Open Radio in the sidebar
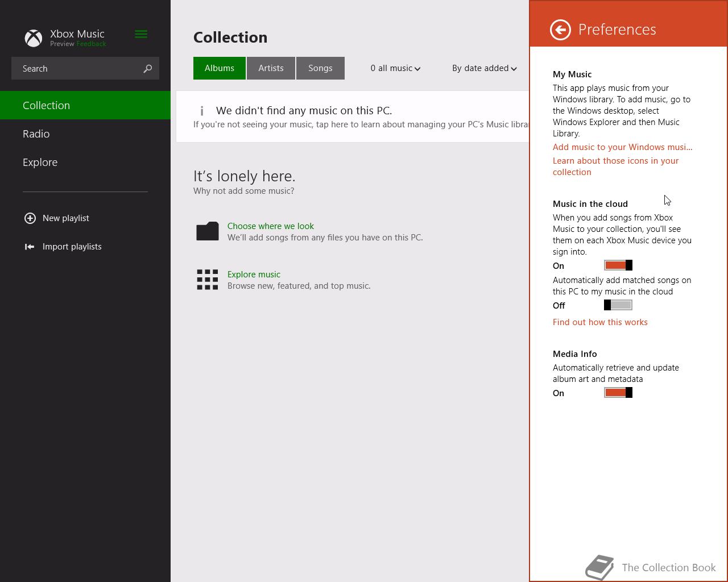The height and width of the screenshot is (582, 728). pyautogui.click(x=85, y=134)
